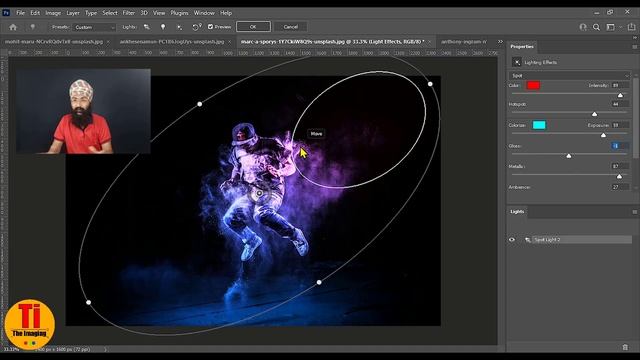
Task: Hide Spot Light 2 with eye icon
Action: point(512,240)
